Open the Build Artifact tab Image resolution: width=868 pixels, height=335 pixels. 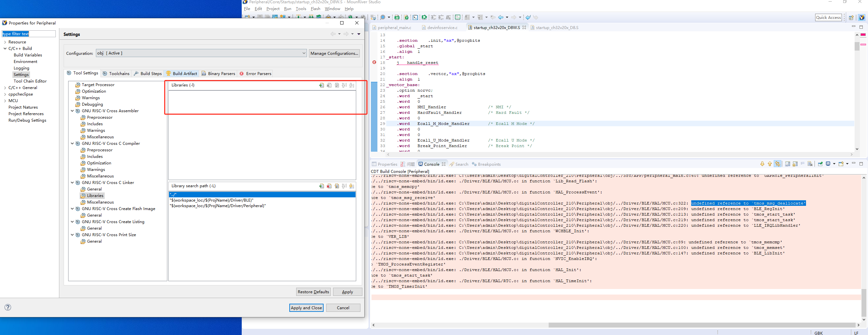(x=182, y=73)
